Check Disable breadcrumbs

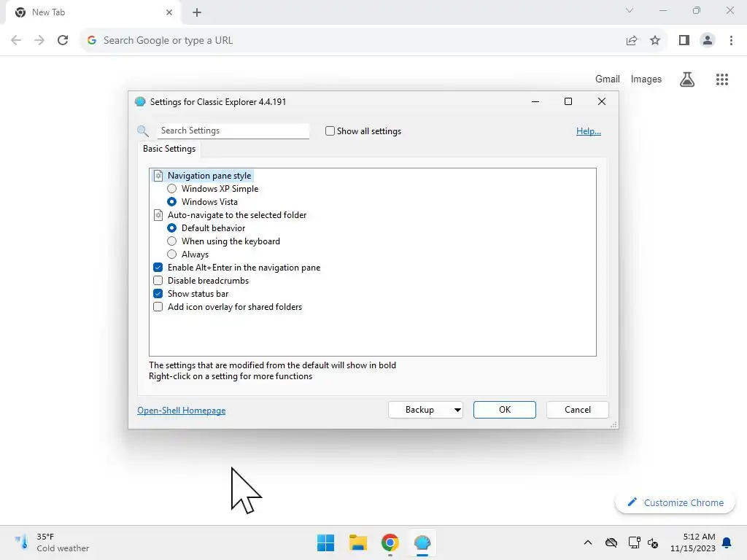tap(158, 281)
